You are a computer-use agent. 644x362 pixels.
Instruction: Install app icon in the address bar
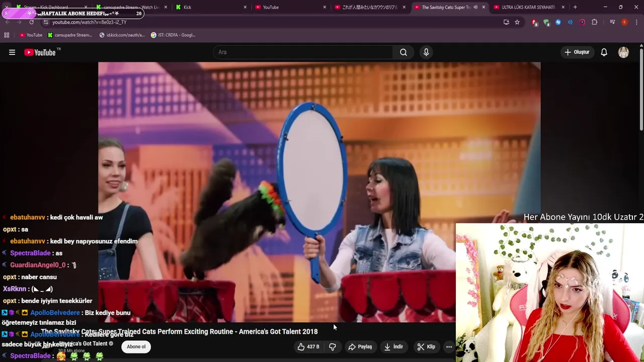click(x=506, y=22)
